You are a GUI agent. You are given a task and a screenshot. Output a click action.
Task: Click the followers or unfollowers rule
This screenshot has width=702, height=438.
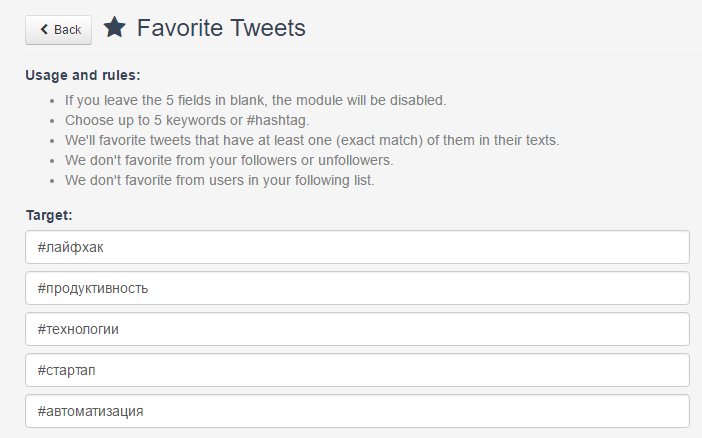tap(229, 160)
